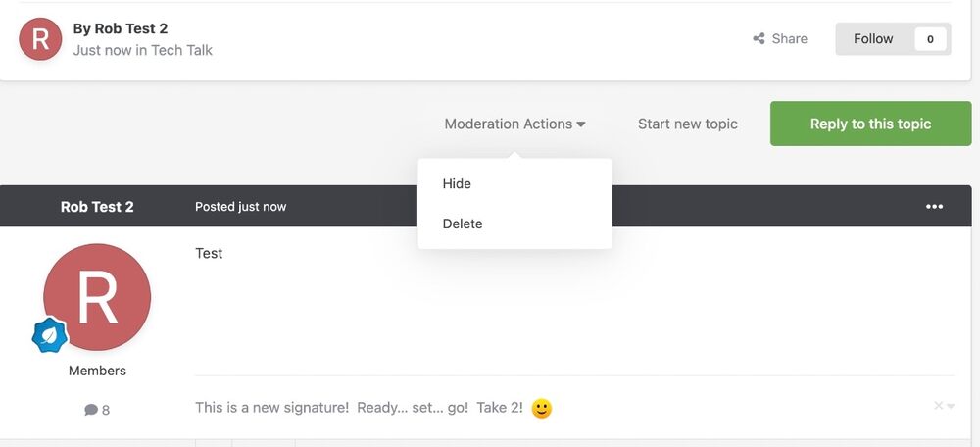980x447 pixels.
Task: Open post options three-dot menu
Action: 934,207
